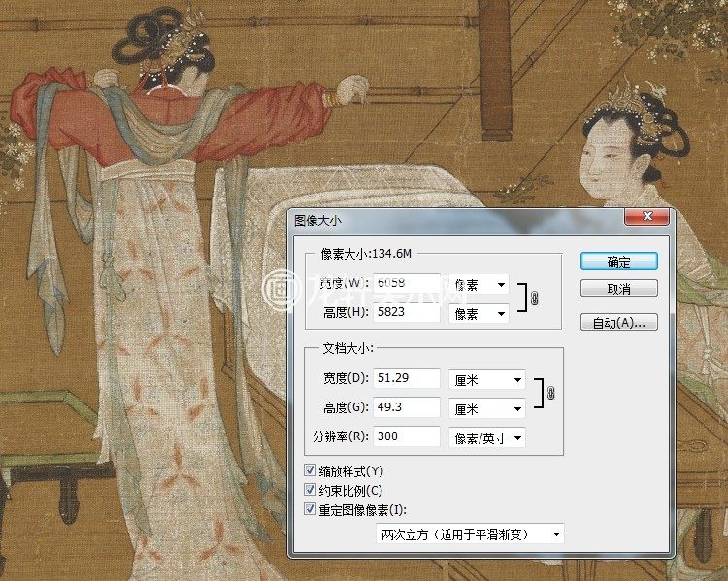Image resolution: width=728 pixels, height=581 pixels.
Task: Click the 确定 button to confirm
Action: pos(619,262)
